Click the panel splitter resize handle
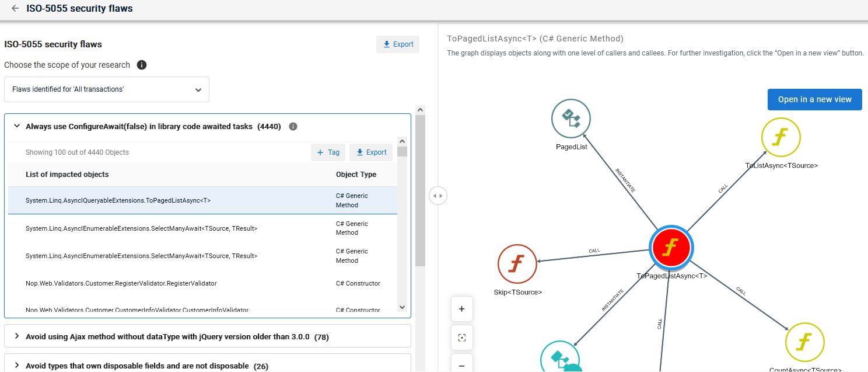This screenshot has height=372, width=868. 437,196
